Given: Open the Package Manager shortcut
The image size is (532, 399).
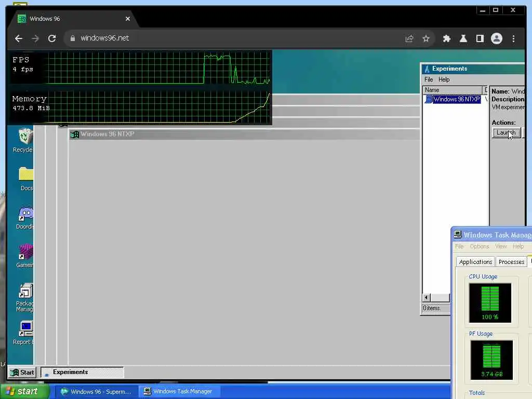Looking at the screenshot, I should [x=25, y=298].
